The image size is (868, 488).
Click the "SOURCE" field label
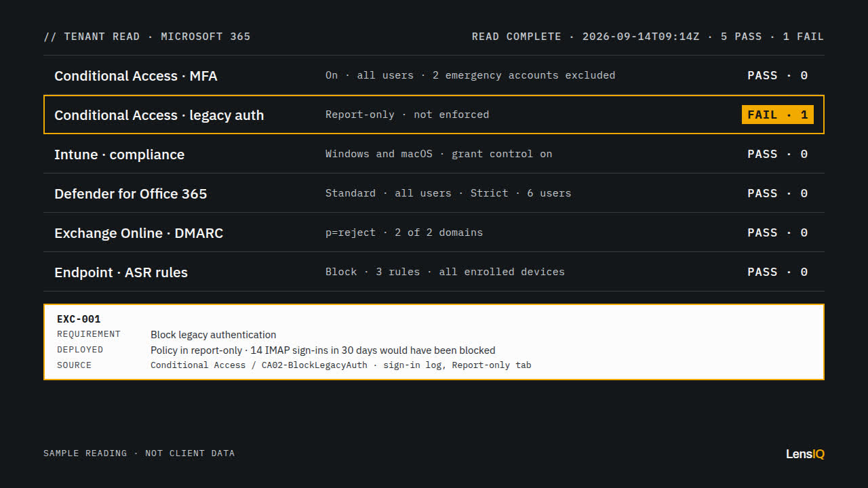point(74,365)
